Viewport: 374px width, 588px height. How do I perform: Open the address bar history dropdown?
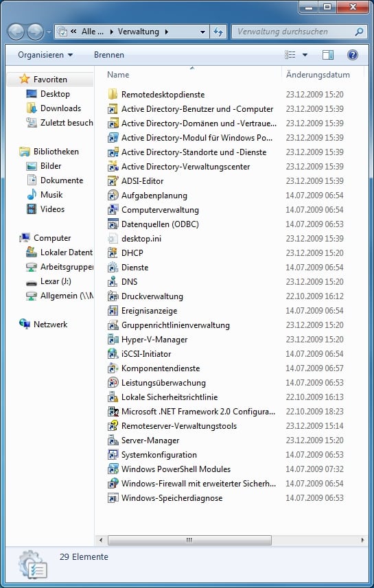pos(202,32)
